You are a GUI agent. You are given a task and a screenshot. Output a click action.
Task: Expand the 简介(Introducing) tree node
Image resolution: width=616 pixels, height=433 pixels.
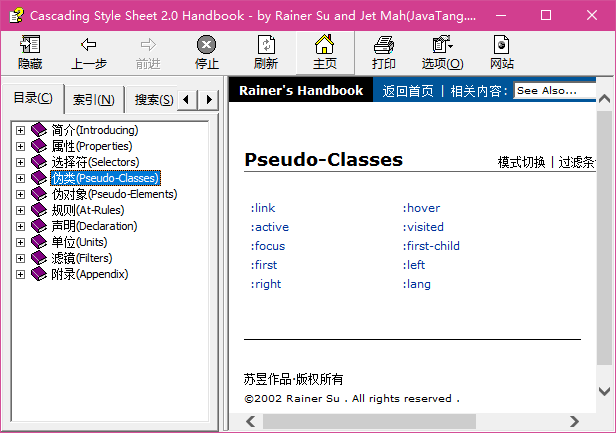click(20, 130)
